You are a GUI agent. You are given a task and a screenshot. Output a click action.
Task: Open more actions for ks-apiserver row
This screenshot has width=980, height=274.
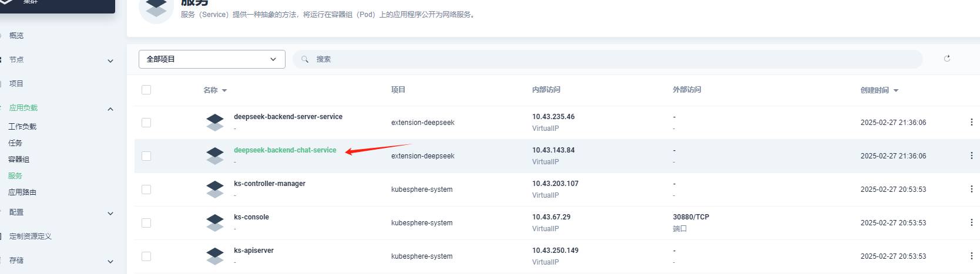(971, 256)
